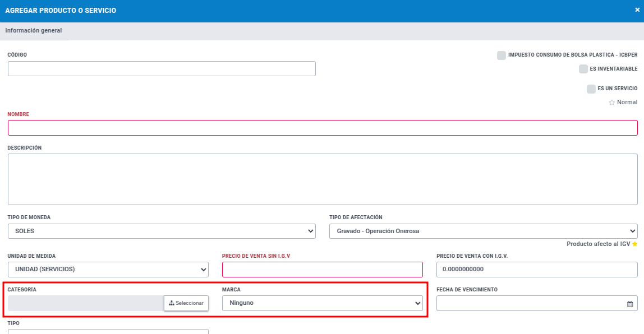The width and height of the screenshot is (644, 334).
Task: Focus the Código input field
Action: point(162,69)
